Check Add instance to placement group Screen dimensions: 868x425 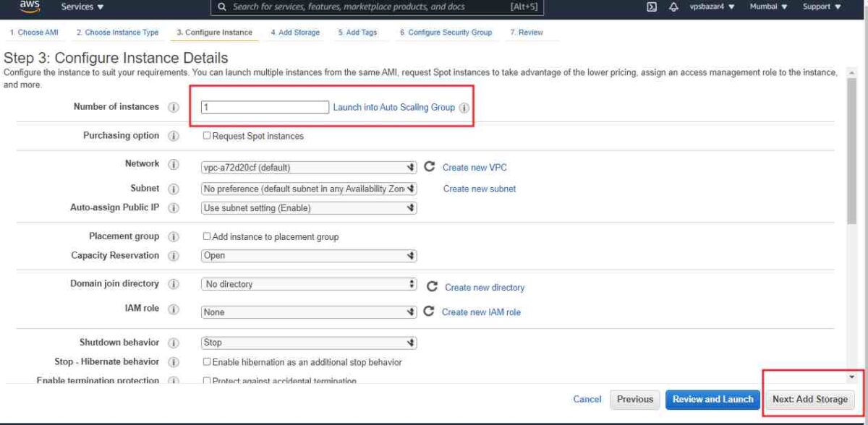click(207, 236)
